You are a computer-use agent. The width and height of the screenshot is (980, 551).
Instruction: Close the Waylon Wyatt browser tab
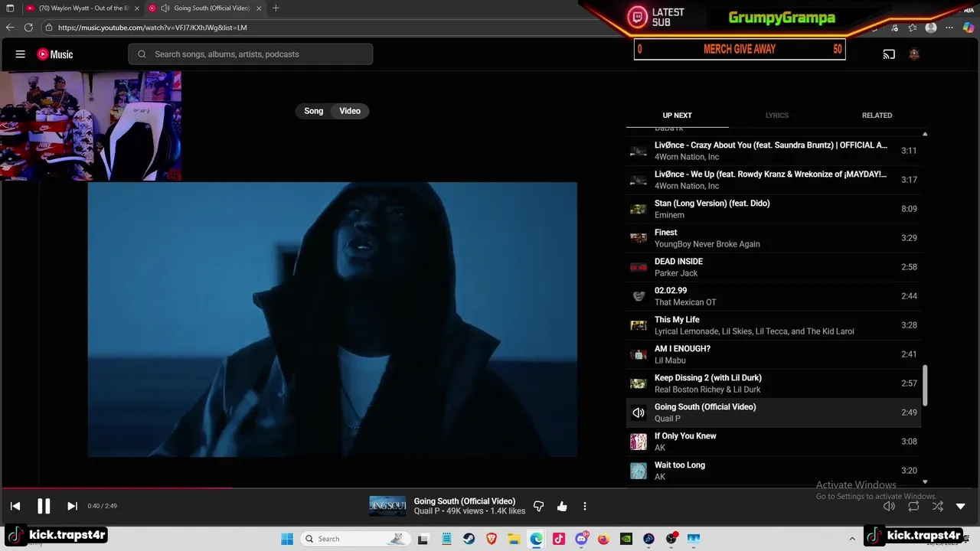(137, 8)
